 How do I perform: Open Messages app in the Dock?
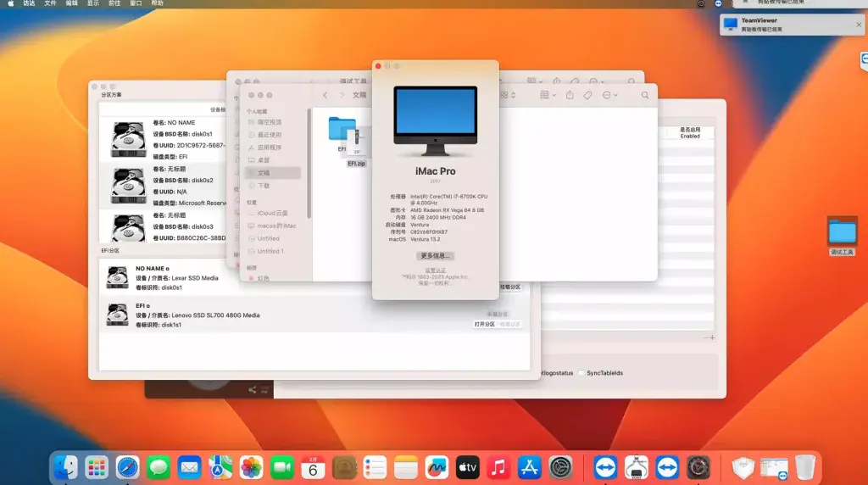coord(159,468)
